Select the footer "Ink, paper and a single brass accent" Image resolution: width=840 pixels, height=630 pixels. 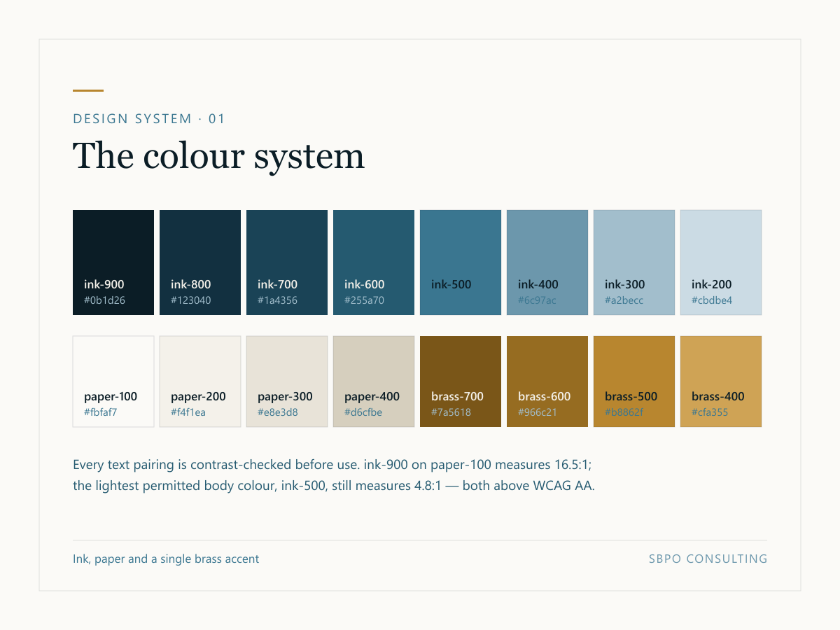pos(166,559)
